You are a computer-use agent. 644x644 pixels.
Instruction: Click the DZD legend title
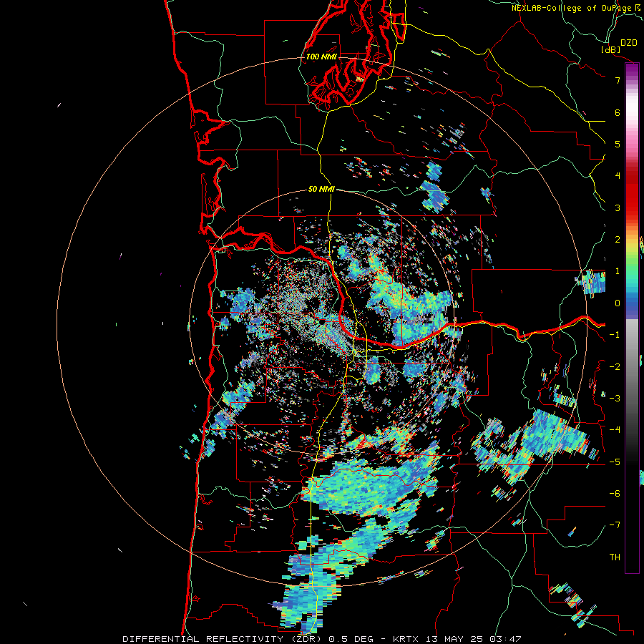628,43
